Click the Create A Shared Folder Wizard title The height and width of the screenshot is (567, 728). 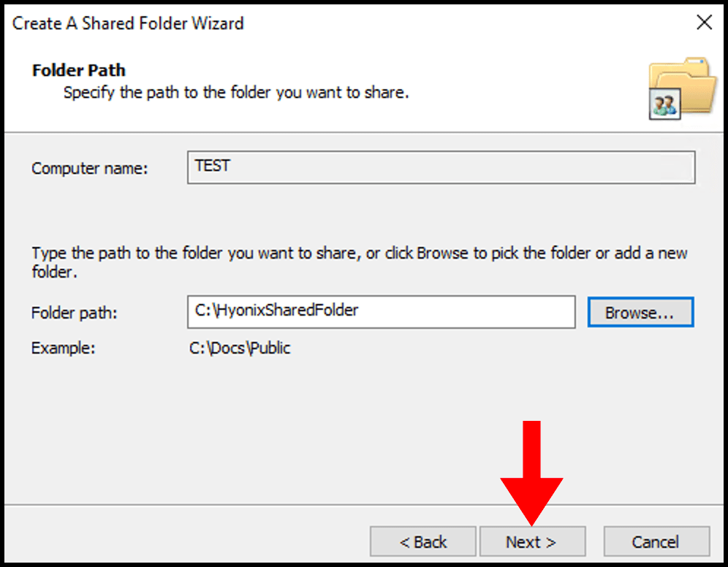click(128, 23)
